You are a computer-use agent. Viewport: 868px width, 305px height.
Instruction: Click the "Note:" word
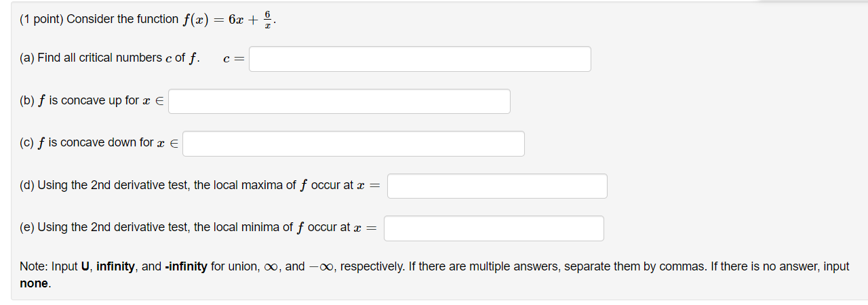[34, 267]
